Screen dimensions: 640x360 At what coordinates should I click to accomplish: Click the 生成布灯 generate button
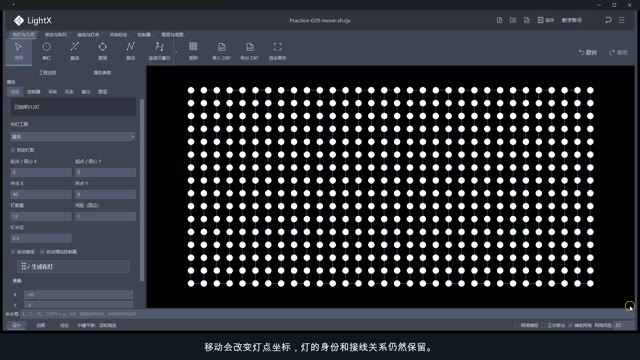(x=73, y=267)
